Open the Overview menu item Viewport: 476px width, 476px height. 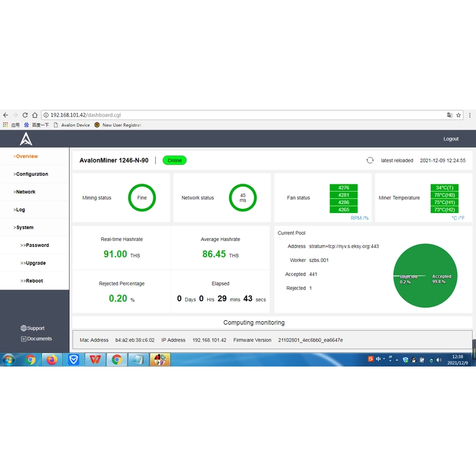click(x=26, y=156)
